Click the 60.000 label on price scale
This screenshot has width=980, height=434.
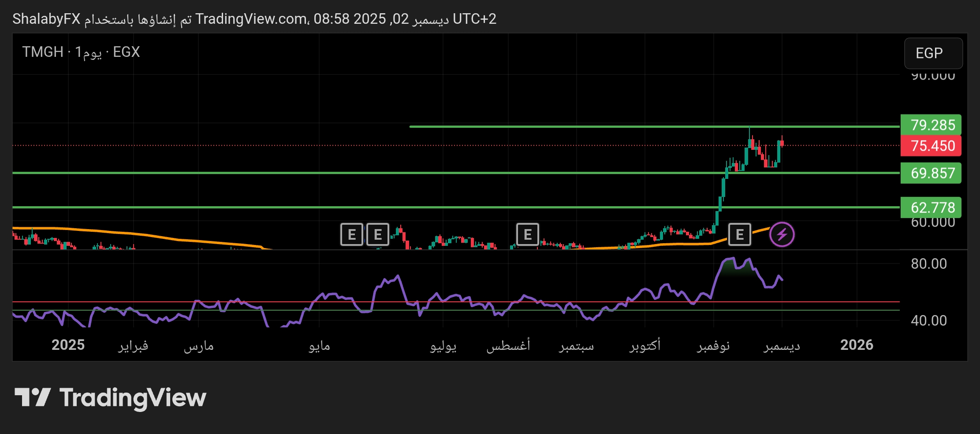pos(932,223)
